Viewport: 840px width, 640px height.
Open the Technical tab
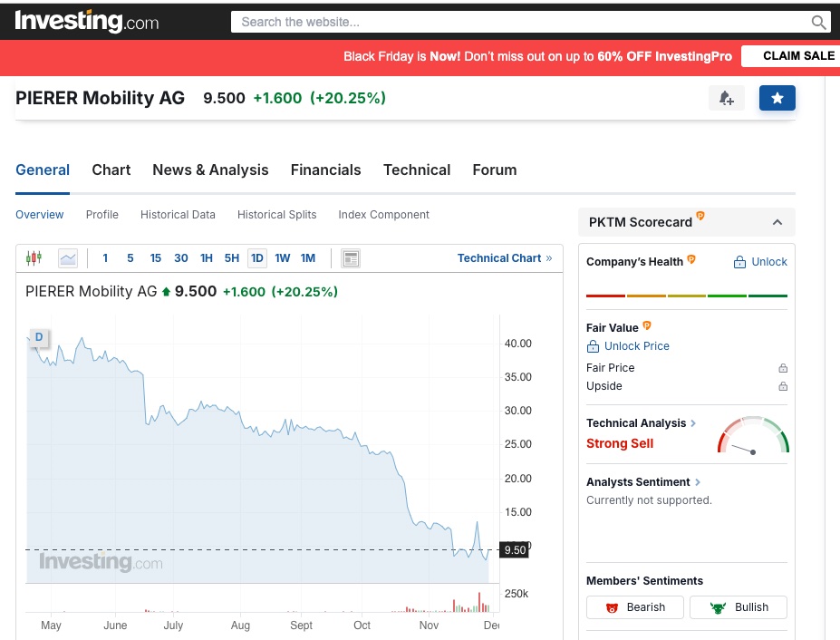pos(417,170)
